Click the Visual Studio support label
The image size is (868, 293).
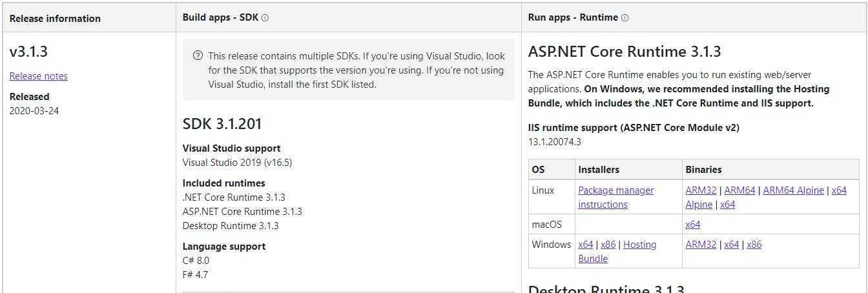click(x=231, y=148)
